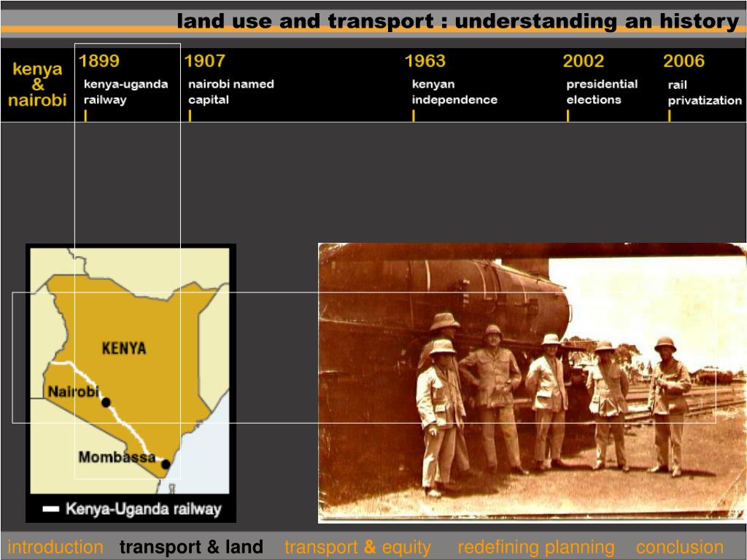Select the 1899 timeline year
Screen dimensions: 747x560
point(99,61)
